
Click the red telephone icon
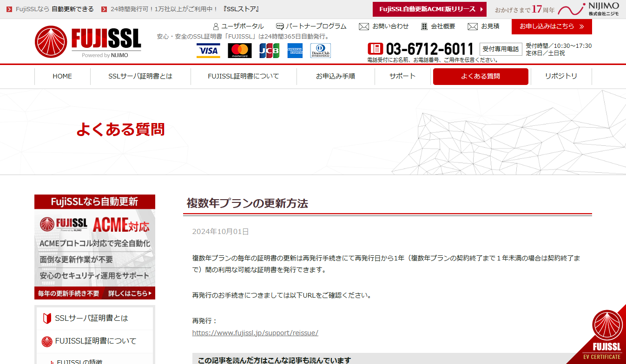coord(375,49)
